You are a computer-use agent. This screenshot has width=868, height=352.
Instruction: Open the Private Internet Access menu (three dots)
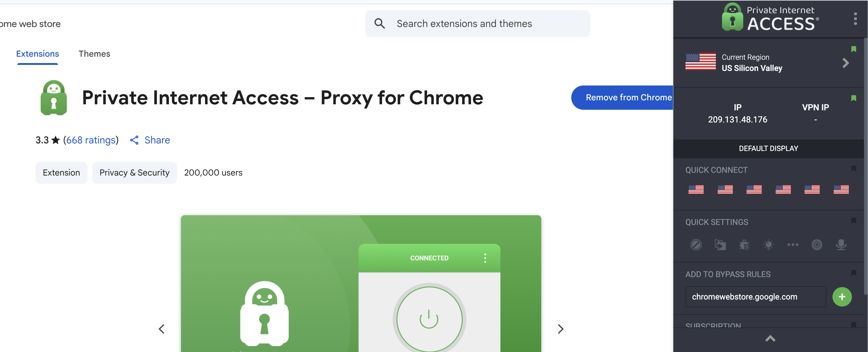(855, 19)
